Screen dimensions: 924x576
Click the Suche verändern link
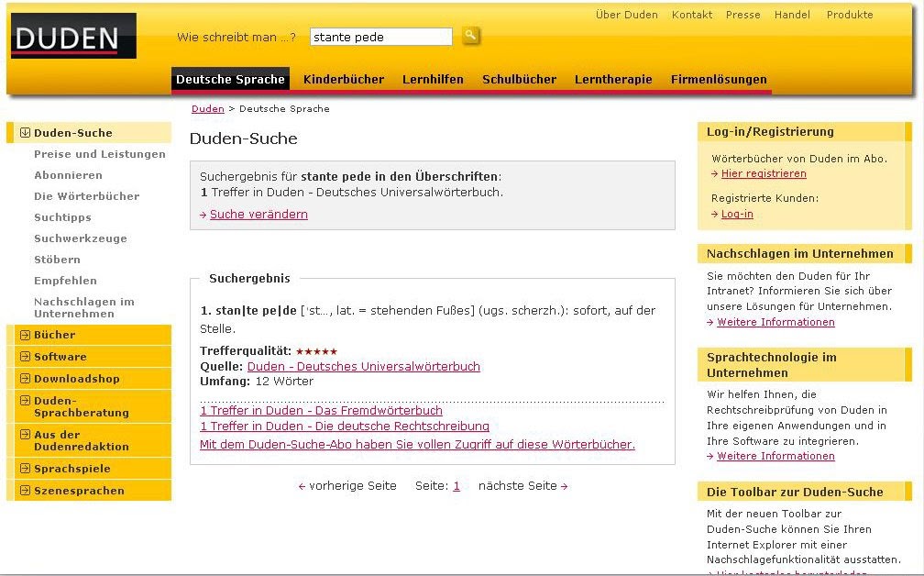pyautogui.click(x=258, y=215)
